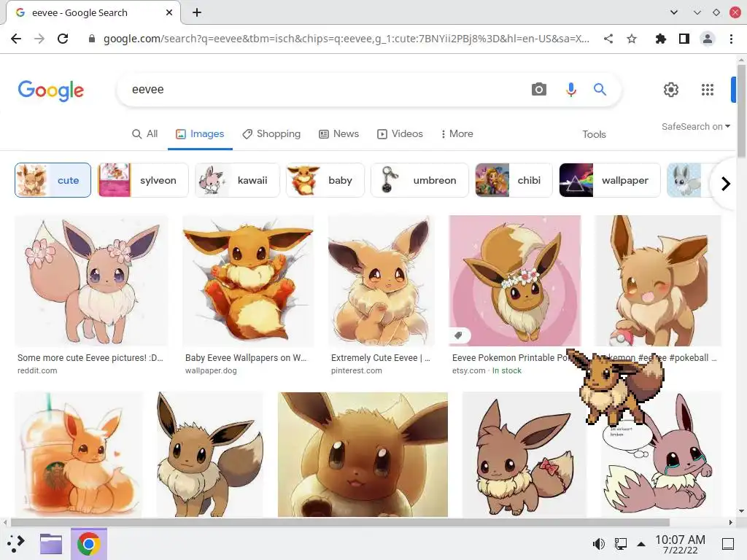Open the Chrome three-dot menu

click(x=731, y=39)
